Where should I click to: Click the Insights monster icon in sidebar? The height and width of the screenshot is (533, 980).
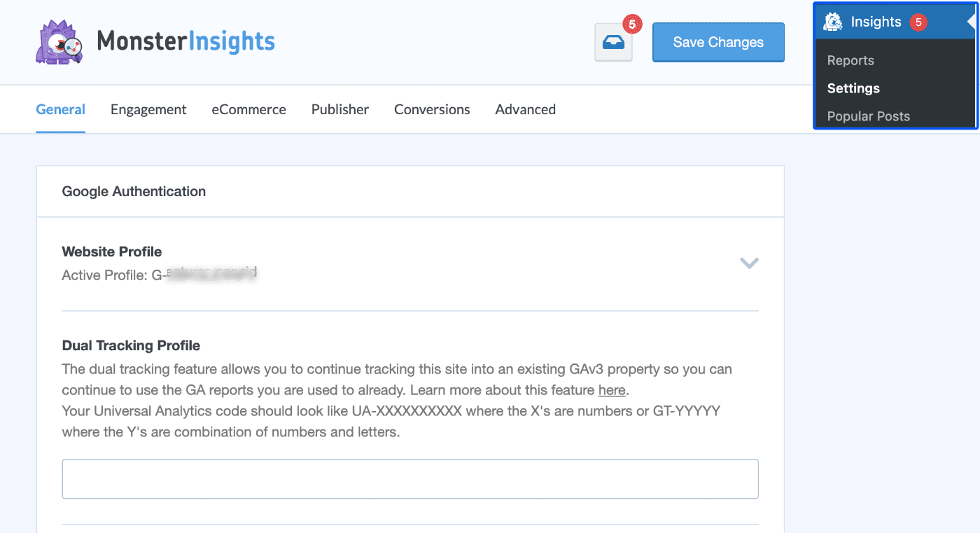(832, 22)
